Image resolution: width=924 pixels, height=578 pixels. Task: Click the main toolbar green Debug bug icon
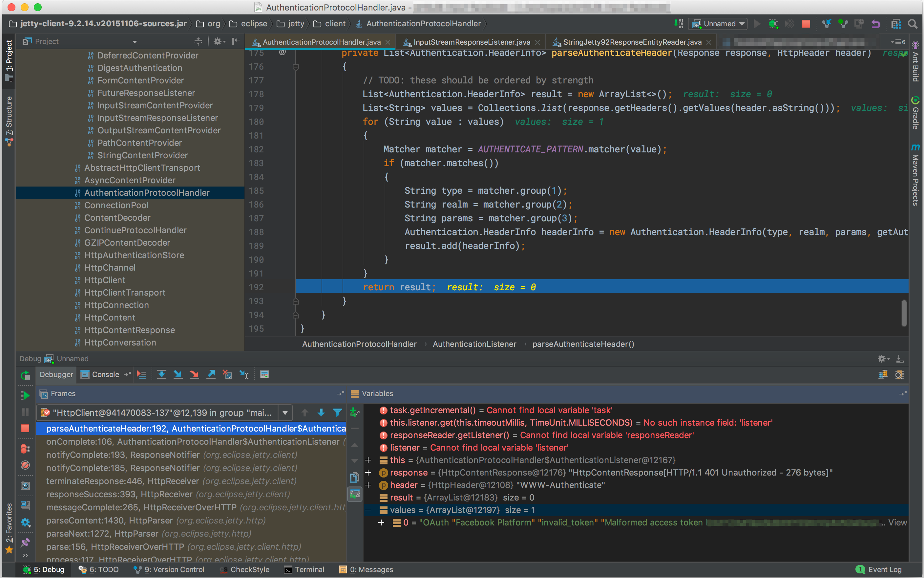[773, 24]
